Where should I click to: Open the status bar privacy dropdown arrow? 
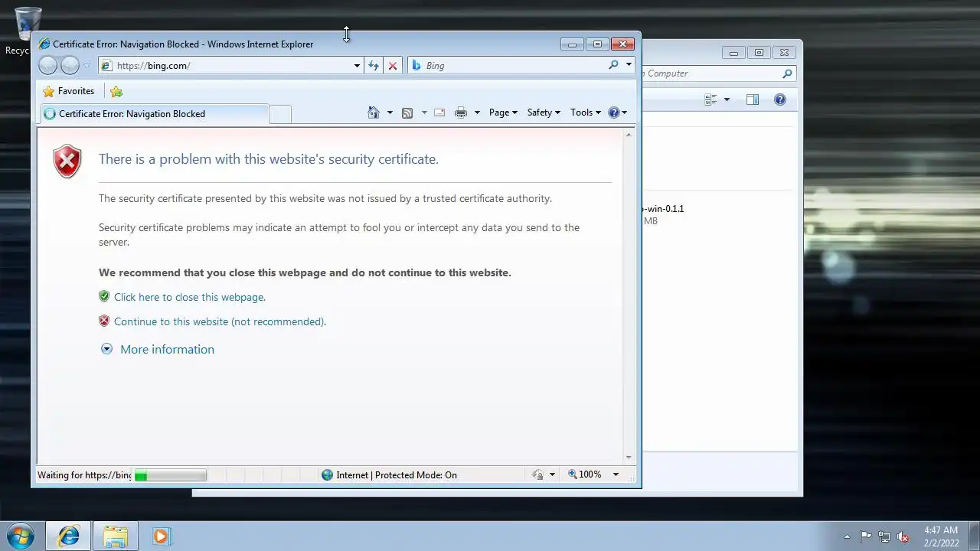(x=552, y=475)
